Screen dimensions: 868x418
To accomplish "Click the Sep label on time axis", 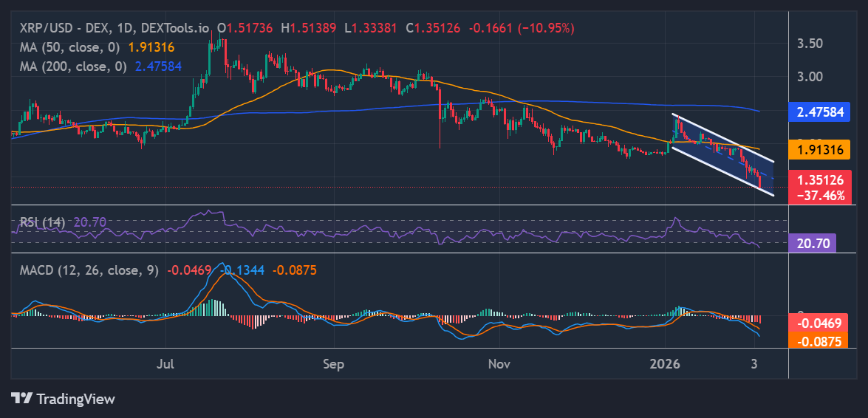I will click(x=334, y=364).
